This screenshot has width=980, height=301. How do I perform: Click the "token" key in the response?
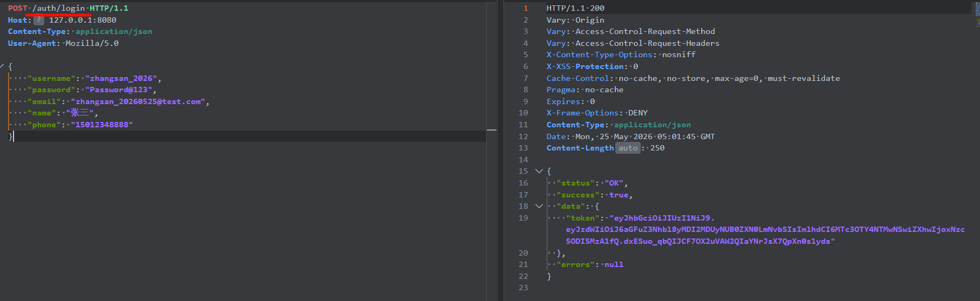point(582,218)
